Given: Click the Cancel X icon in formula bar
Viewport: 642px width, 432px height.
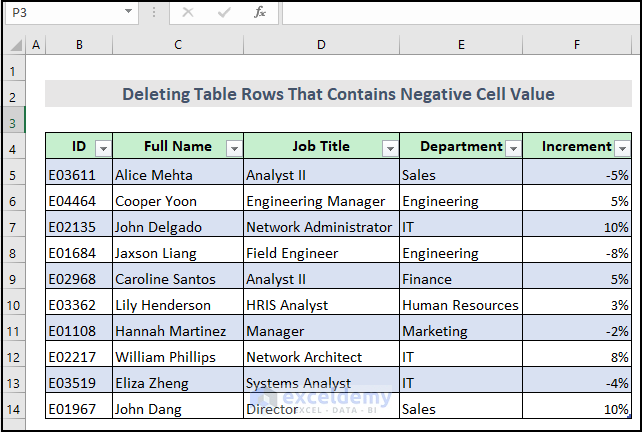Looking at the screenshot, I should tap(188, 12).
